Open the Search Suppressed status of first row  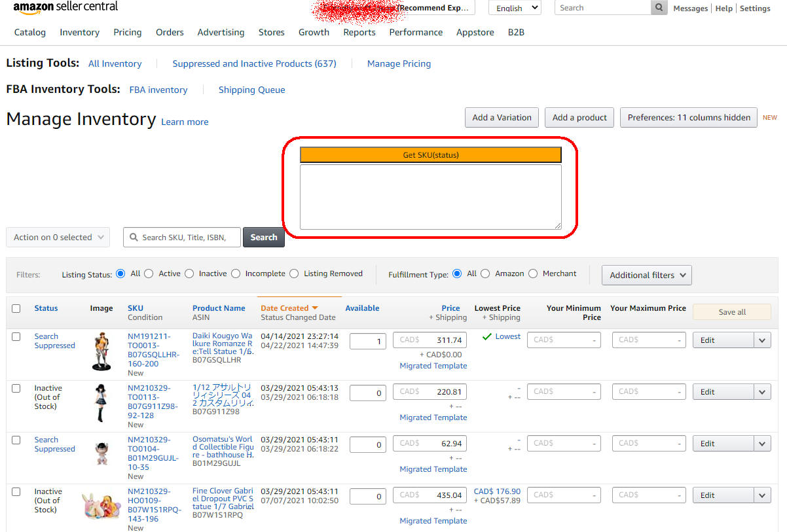pyautogui.click(x=54, y=341)
